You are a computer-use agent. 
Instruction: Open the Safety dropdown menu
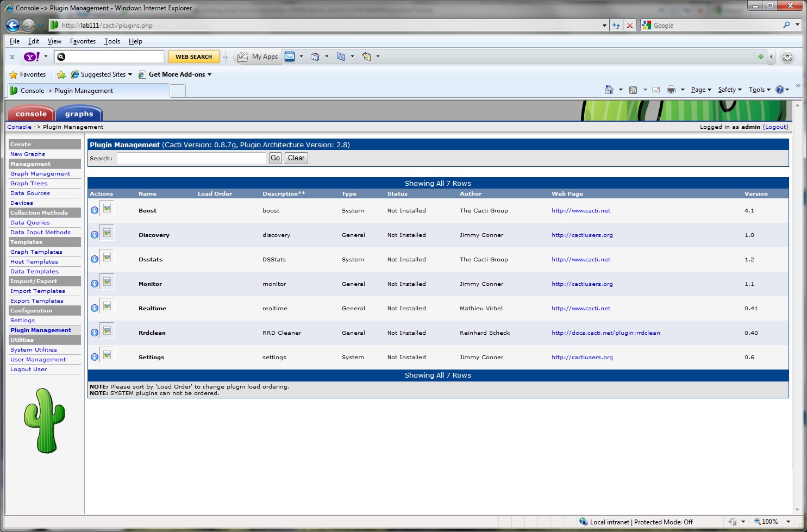click(x=730, y=90)
